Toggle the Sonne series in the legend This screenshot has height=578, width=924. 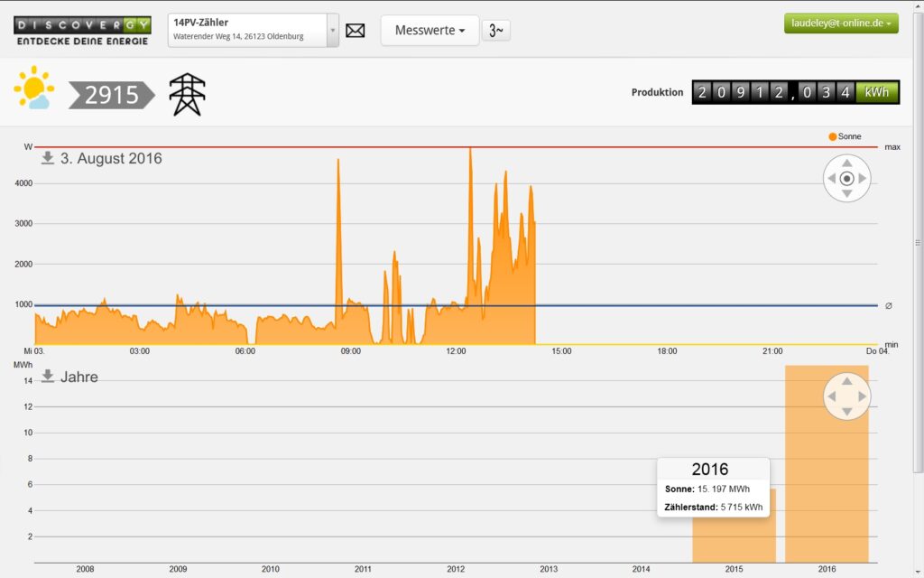[845, 136]
